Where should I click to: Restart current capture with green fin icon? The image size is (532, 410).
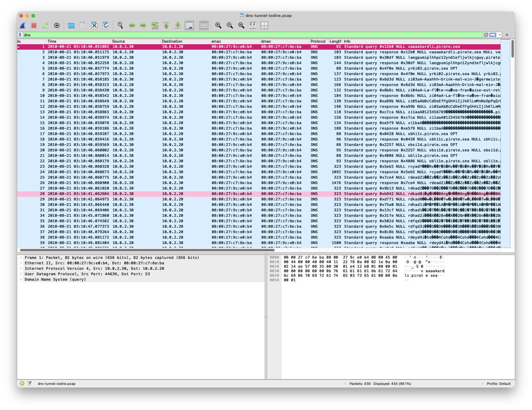[45, 25]
